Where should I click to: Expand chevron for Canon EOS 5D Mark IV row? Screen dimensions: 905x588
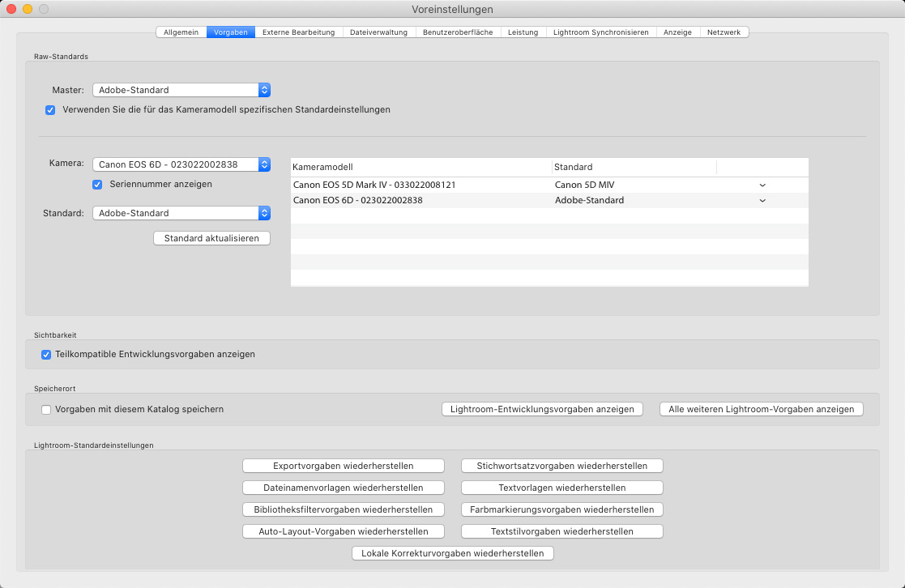762,185
